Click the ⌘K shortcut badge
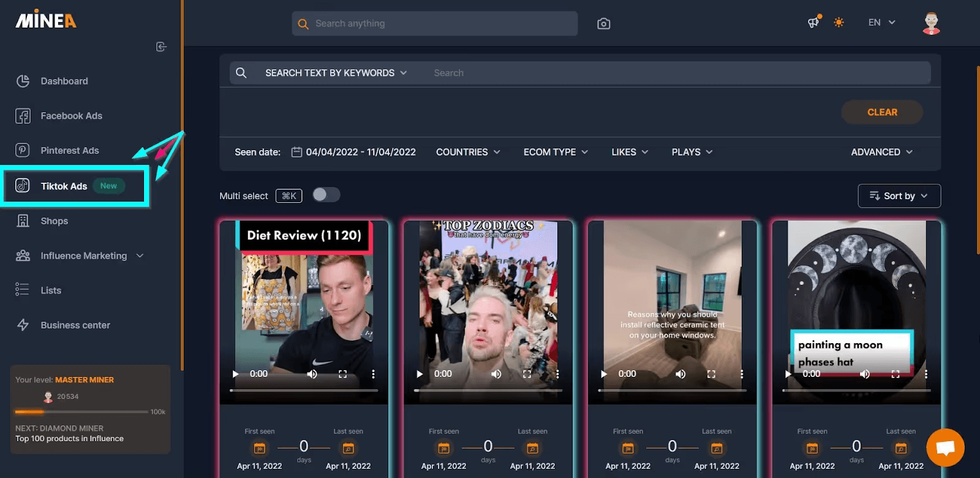This screenshot has width=980, height=478. point(288,195)
